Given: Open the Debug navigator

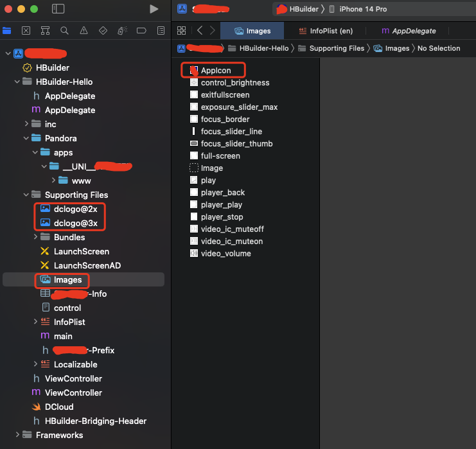Looking at the screenshot, I should [122, 31].
